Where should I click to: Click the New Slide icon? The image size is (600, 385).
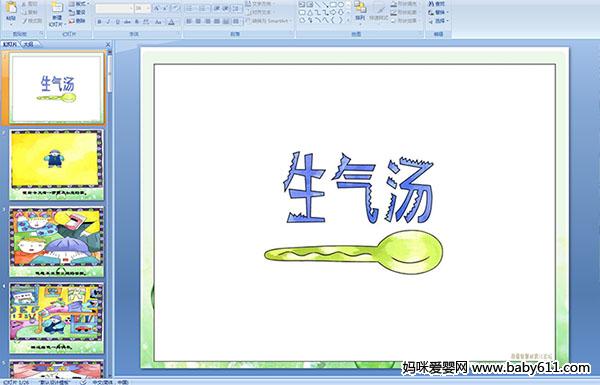click(x=57, y=9)
